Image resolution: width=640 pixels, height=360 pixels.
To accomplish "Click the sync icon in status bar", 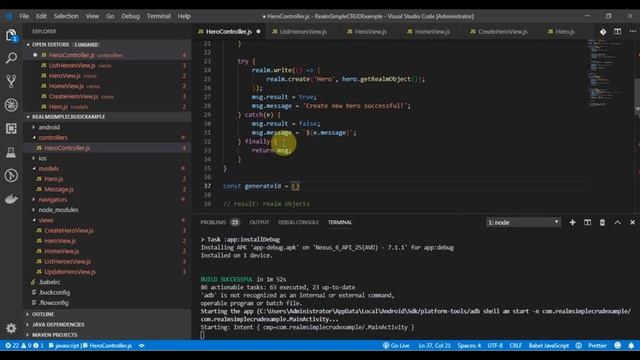I will coord(142,346).
